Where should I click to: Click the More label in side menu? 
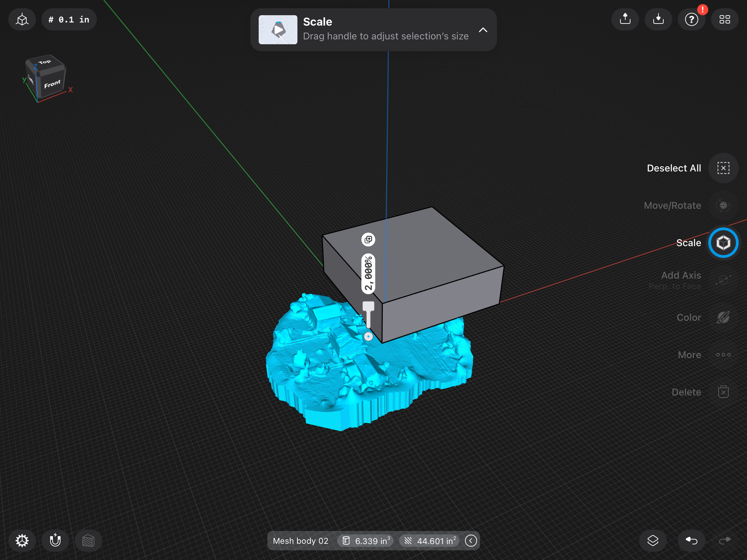(690, 355)
